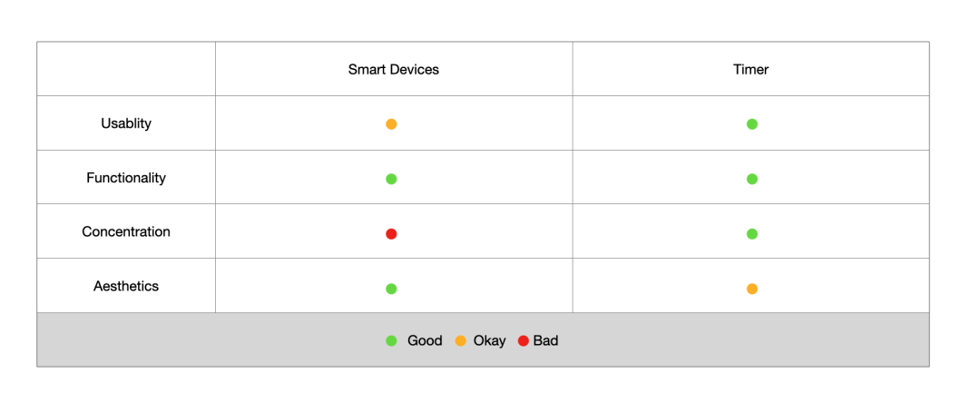Select the "Timer" column header
Screen dimensions: 980x412
coord(750,70)
